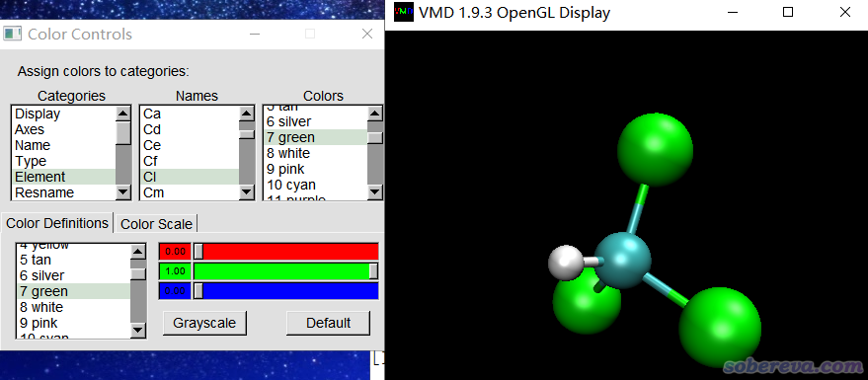Viewport: 868px width, 380px height.
Task: Click the down arrow of the Colors scrollbar
Action: click(375, 191)
